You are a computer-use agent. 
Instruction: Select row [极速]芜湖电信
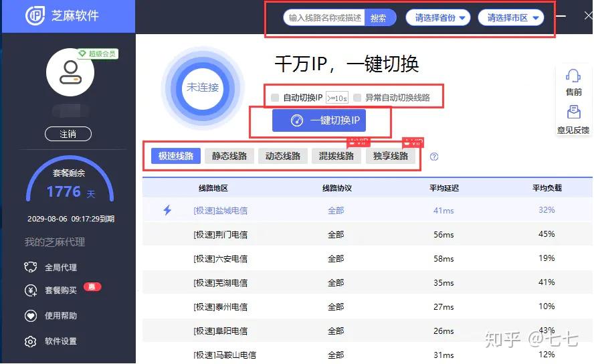367,282
